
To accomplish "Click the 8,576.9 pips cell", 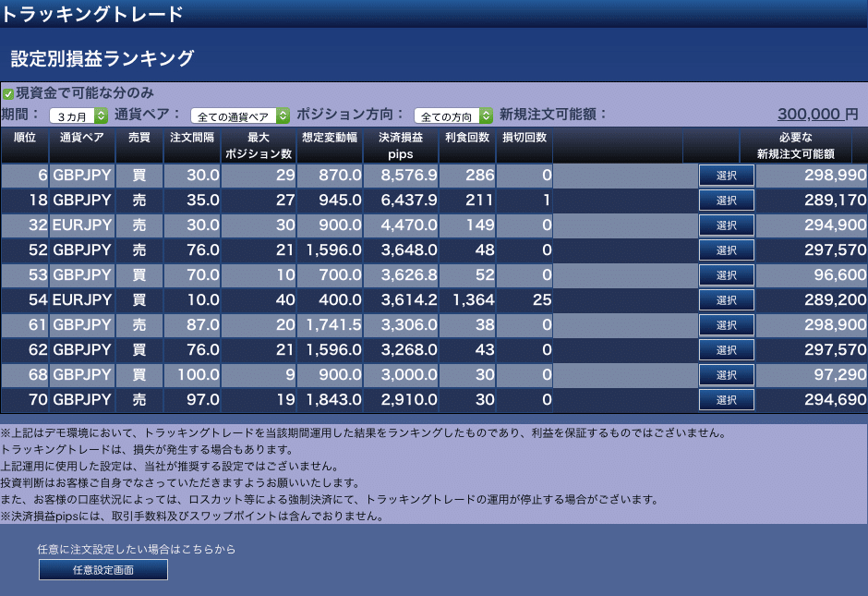I will [x=401, y=176].
